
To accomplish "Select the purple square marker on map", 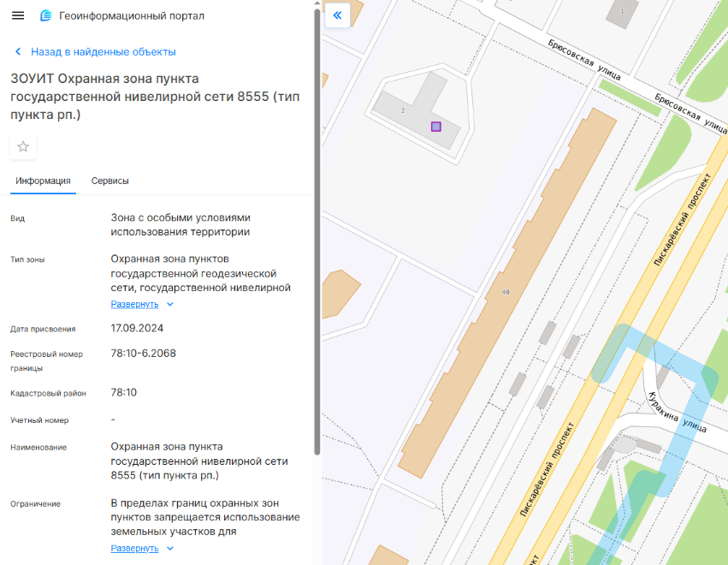I will coord(436,127).
